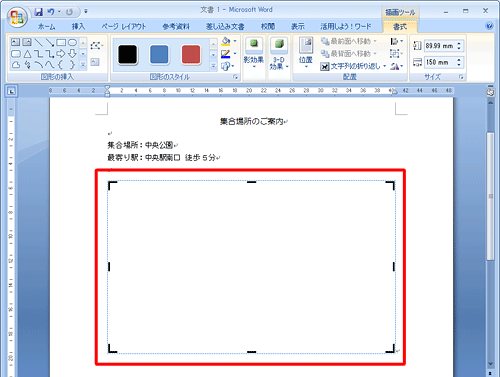
Task: Open the 挿入 tab
Action: (x=78, y=27)
